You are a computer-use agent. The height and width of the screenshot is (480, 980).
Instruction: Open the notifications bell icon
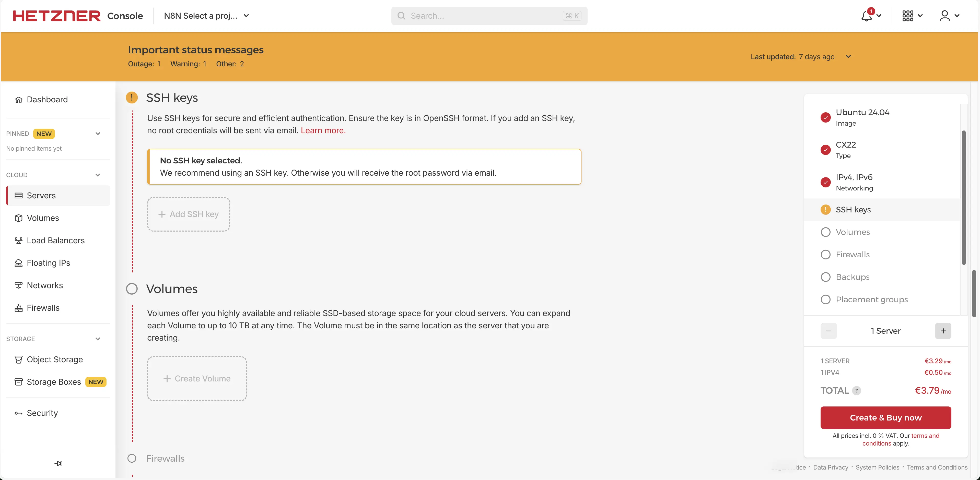[867, 16]
